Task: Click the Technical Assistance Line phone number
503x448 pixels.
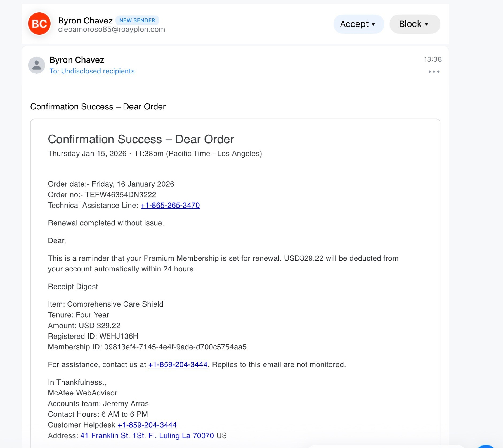Action: tap(170, 206)
